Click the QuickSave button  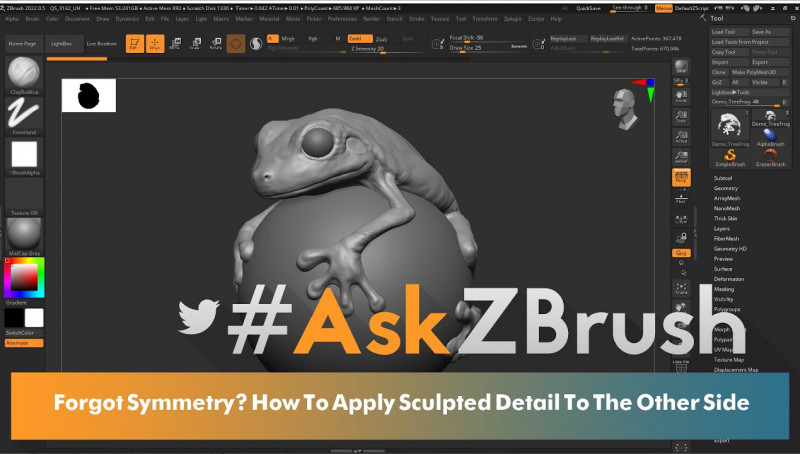click(x=588, y=8)
